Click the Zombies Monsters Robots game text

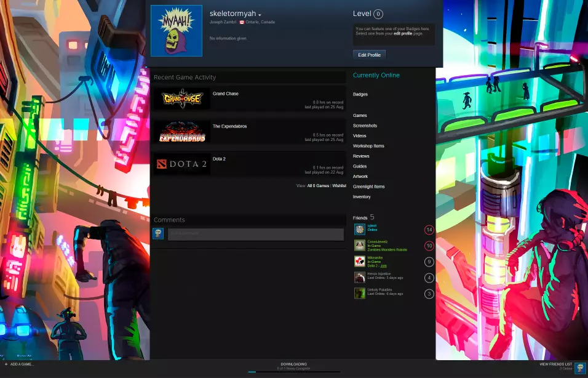(387, 249)
